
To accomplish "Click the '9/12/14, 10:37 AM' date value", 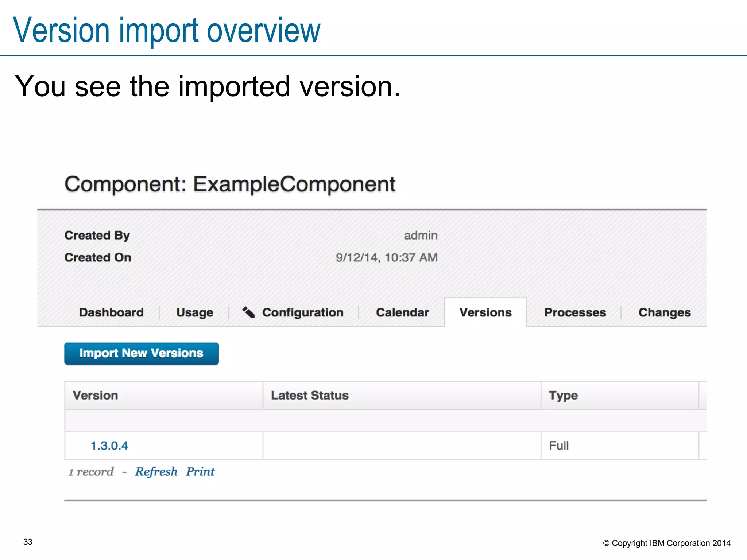I will 387,257.
